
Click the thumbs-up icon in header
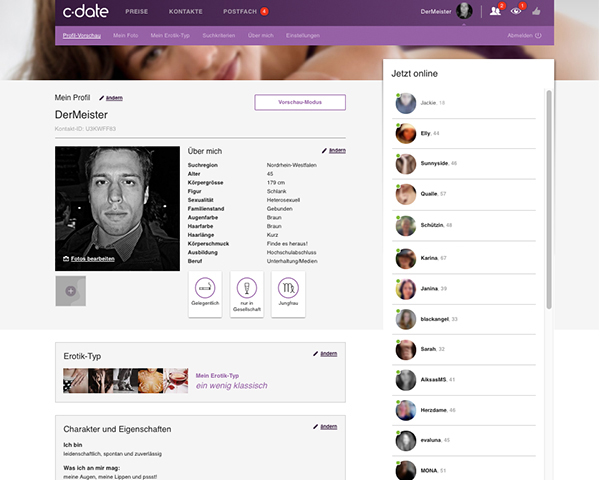pyautogui.click(x=536, y=11)
